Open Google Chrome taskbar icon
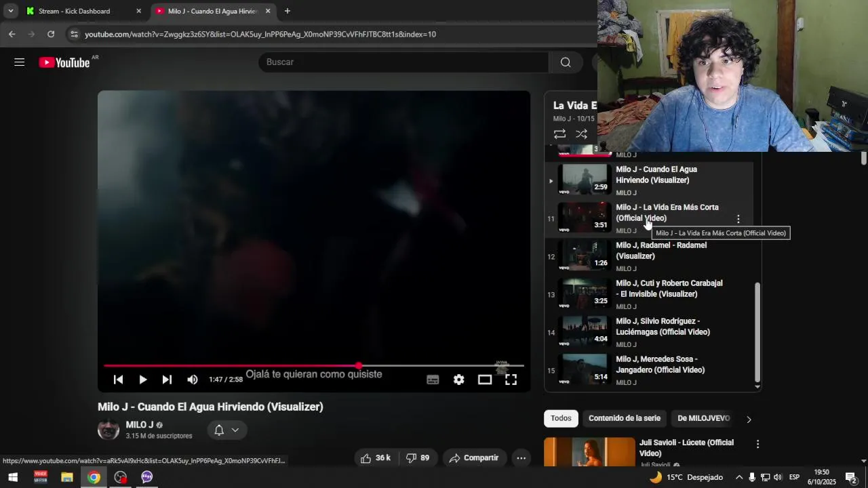The height and width of the screenshot is (488, 868). [94, 477]
